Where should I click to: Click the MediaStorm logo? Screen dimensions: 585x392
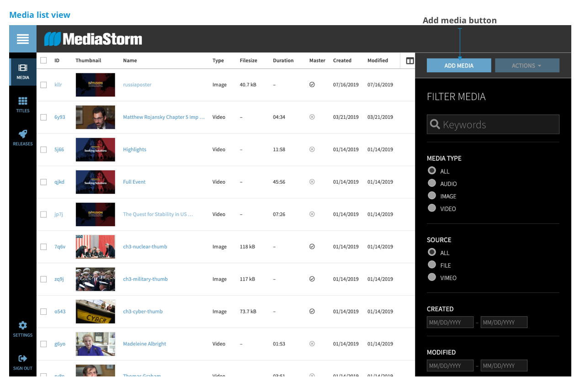pos(93,39)
